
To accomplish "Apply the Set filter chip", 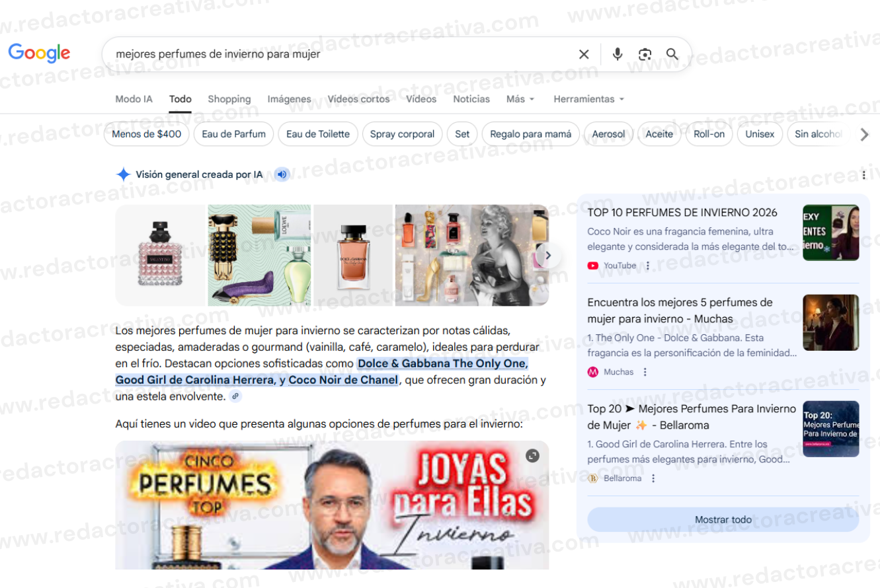I will pos(462,134).
